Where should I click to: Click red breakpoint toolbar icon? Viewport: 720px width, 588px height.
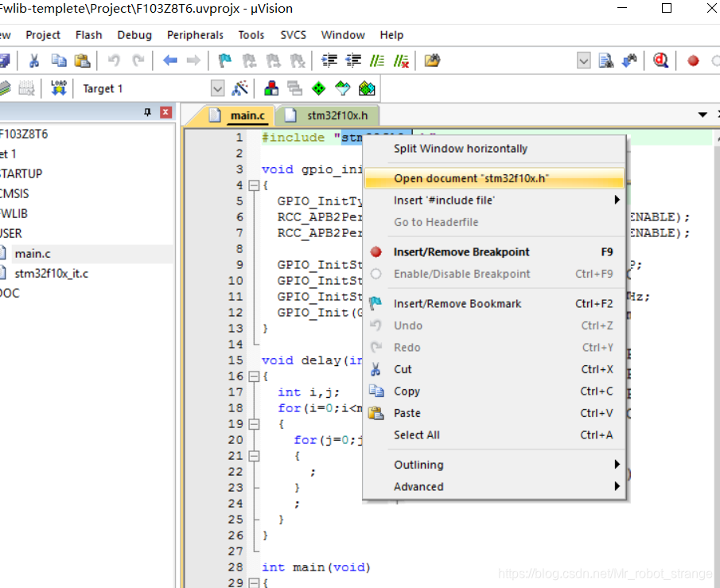[x=693, y=60]
